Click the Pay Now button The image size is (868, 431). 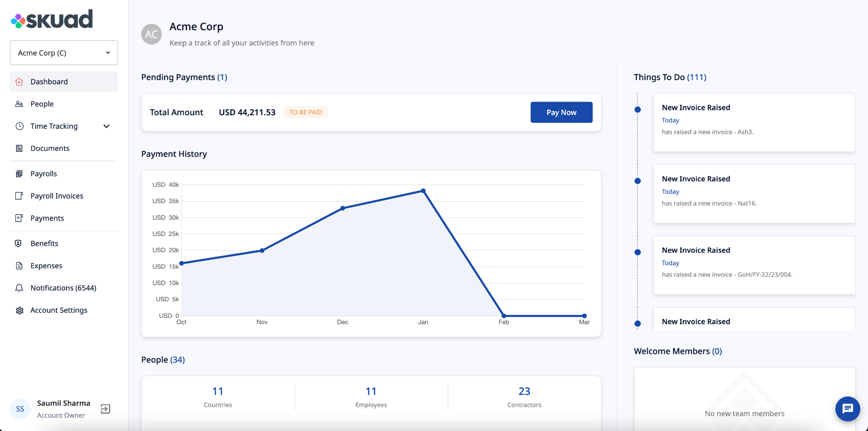point(561,112)
